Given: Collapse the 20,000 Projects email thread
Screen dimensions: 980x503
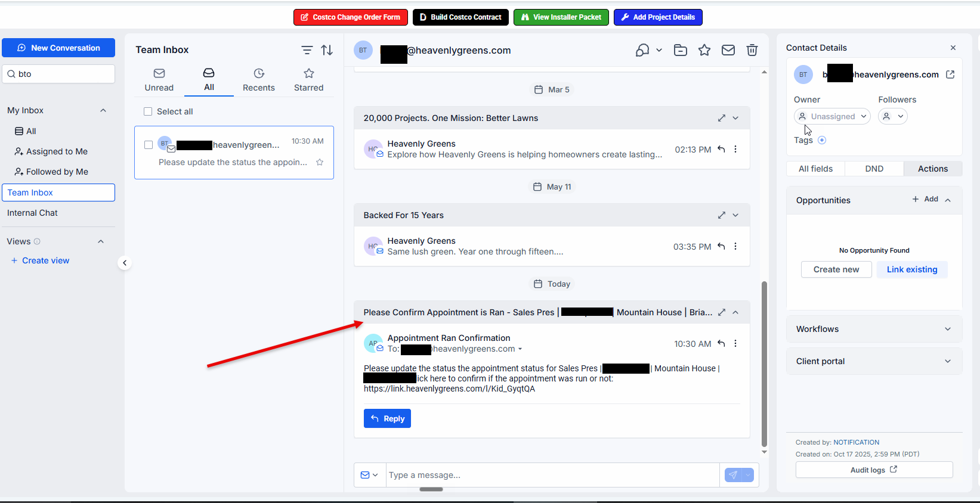Looking at the screenshot, I should tap(735, 118).
